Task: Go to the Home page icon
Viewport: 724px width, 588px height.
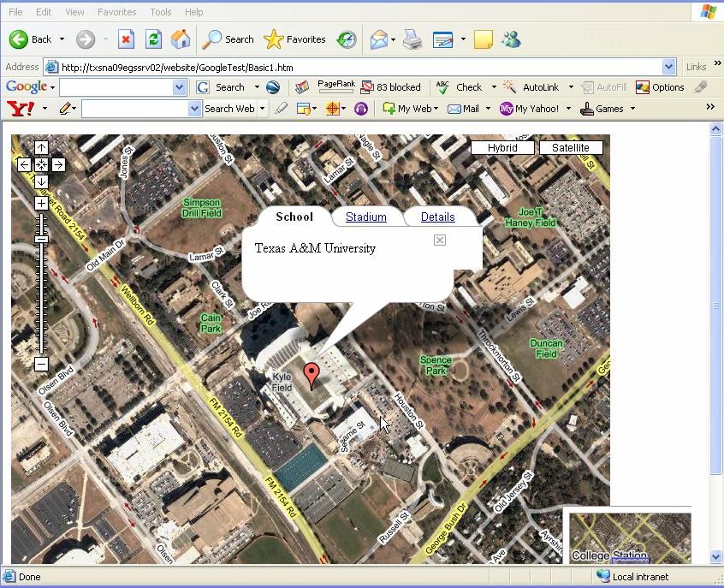Action: pos(181,39)
